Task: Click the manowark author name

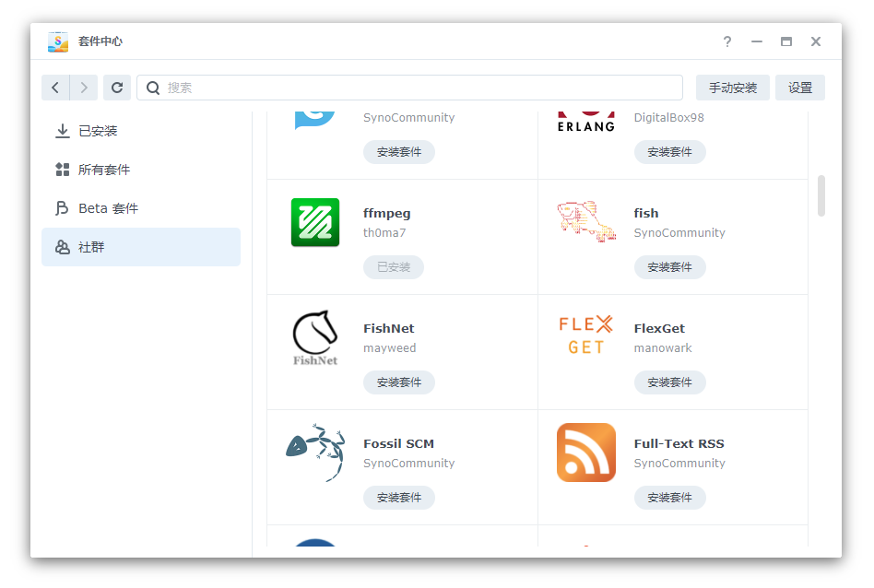Action: (x=663, y=348)
